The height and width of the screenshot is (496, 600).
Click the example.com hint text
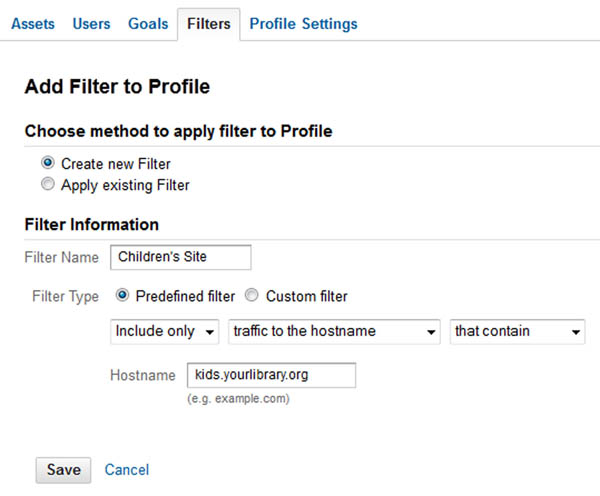pos(238,399)
